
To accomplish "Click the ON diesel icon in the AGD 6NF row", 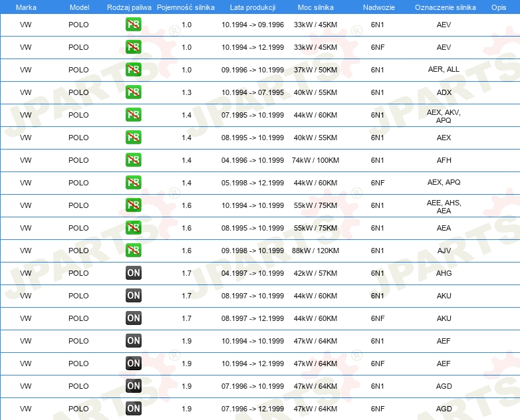I will pyautogui.click(x=133, y=408).
